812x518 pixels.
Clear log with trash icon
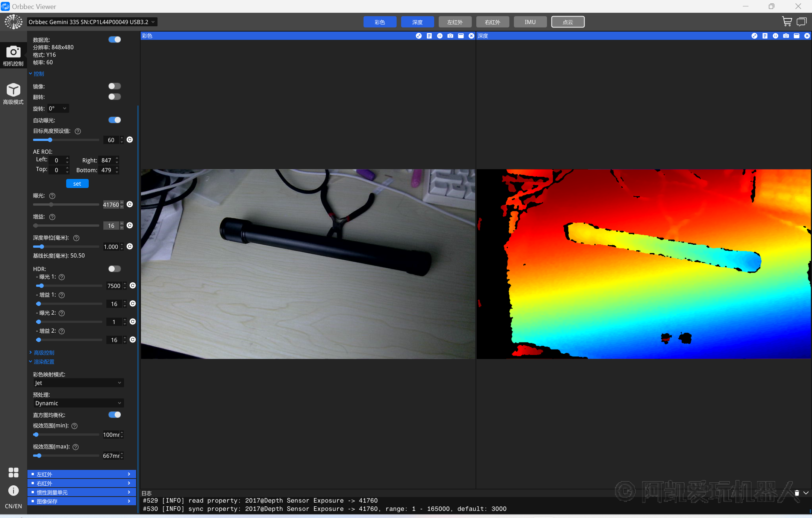pos(797,493)
